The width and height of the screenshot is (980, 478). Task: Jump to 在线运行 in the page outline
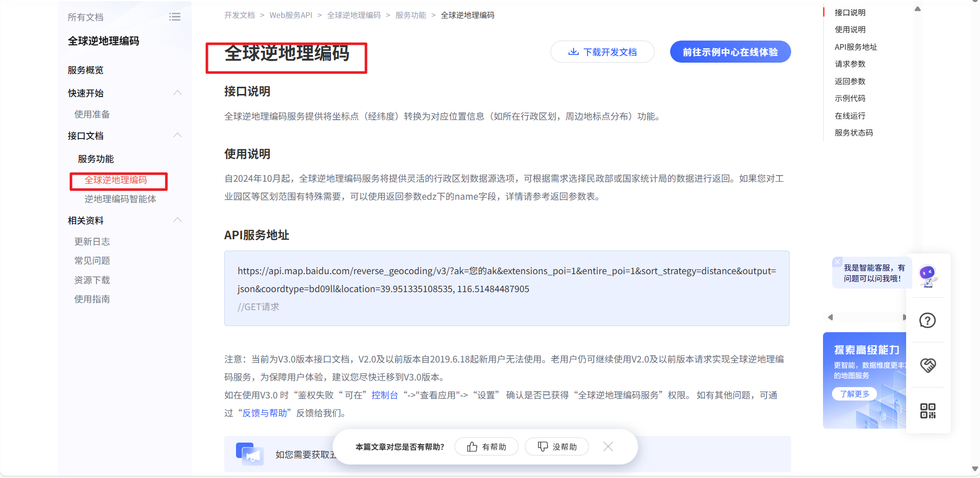pos(850,116)
